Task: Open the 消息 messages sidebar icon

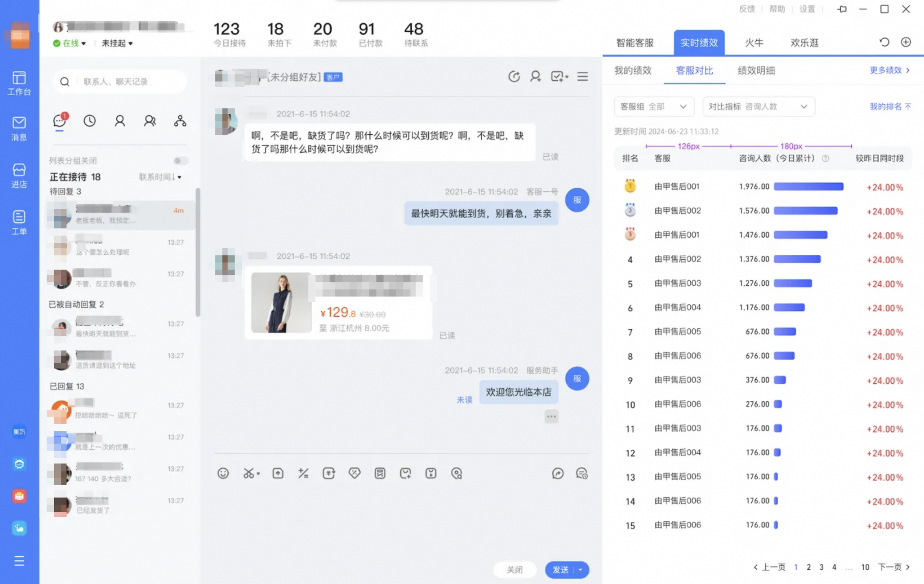Action: click(x=19, y=129)
